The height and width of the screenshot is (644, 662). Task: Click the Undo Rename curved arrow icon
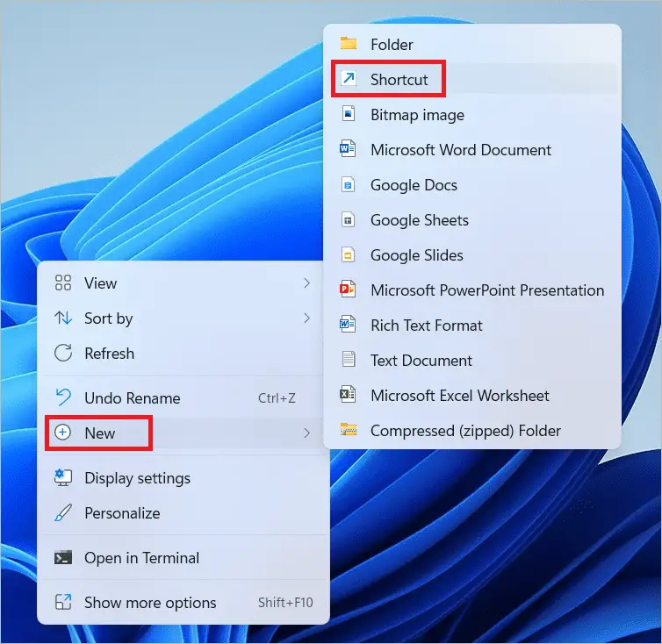(63, 397)
